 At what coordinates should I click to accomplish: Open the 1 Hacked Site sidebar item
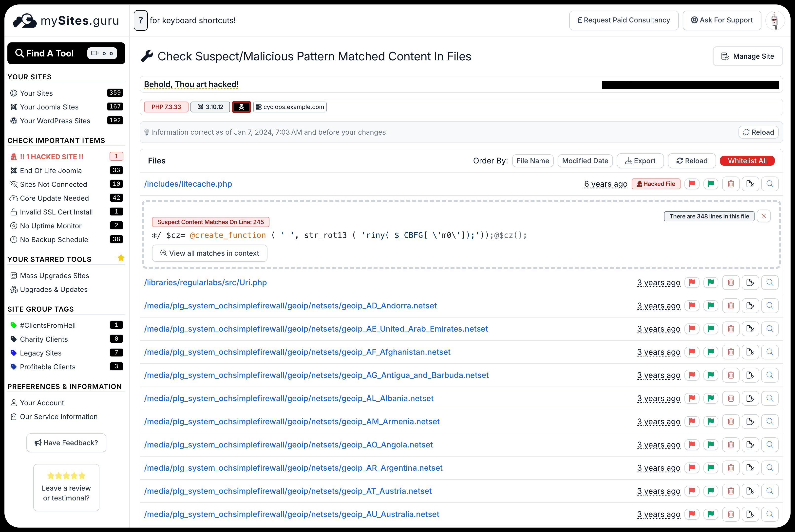[52, 157]
